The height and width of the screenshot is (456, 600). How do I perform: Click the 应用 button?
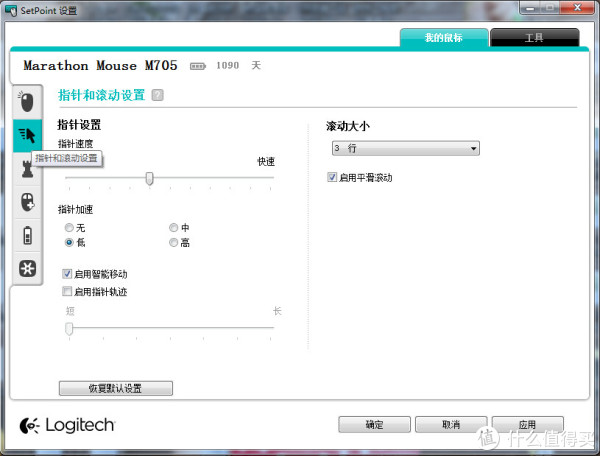527,425
